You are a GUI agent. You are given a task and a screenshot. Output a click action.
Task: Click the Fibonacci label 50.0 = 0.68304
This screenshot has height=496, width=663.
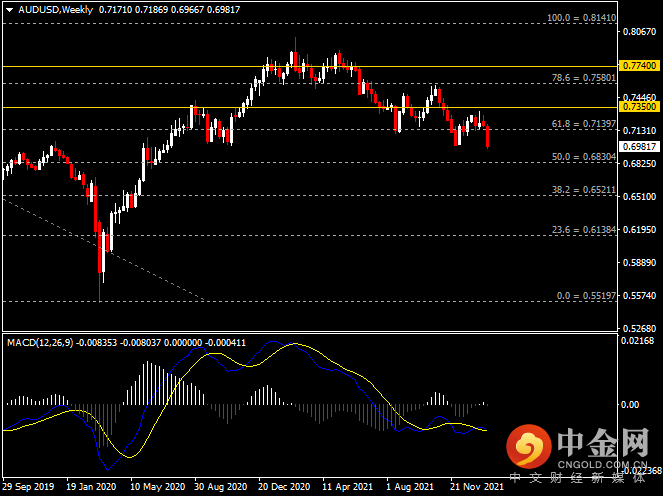coord(584,156)
